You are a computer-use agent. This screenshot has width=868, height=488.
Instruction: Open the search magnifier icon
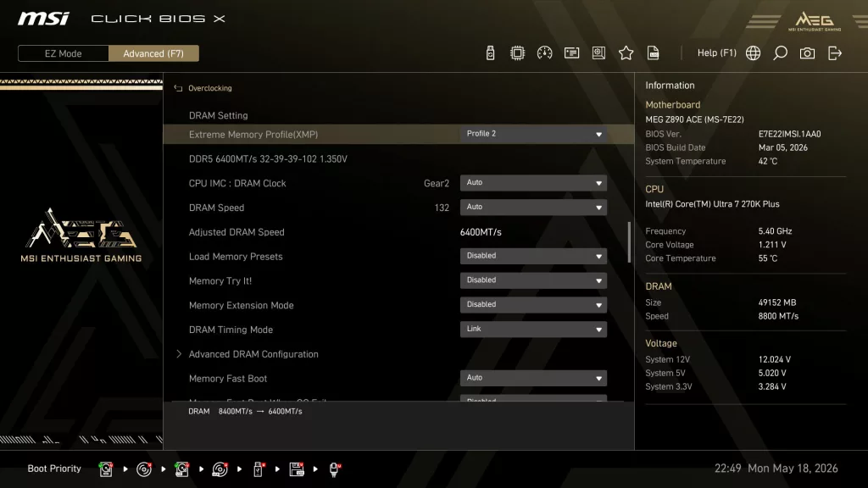pos(780,53)
